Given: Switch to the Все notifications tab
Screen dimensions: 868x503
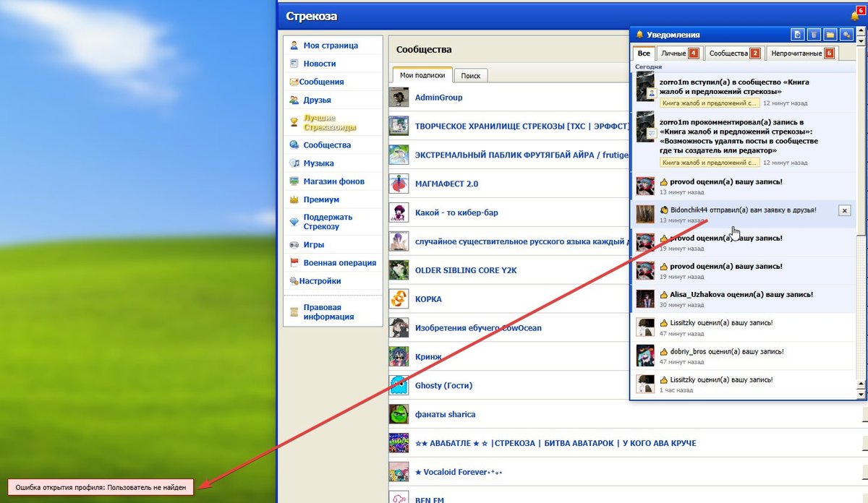Looking at the screenshot, I should click(x=643, y=53).
